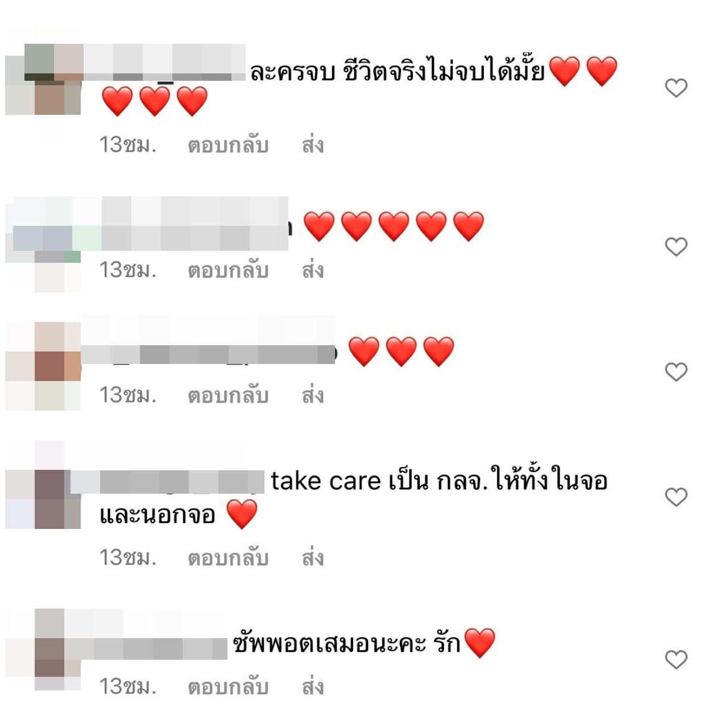Send (ส่ง) the take care comment
Image resolution: width=728 pixels, height=728 pixels.
tap(313, 559)
